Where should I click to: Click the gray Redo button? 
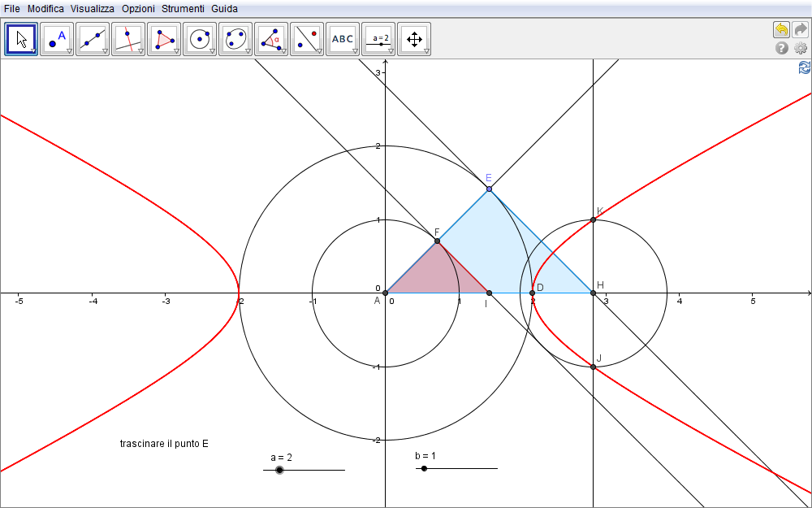click(x=800, y=29)
